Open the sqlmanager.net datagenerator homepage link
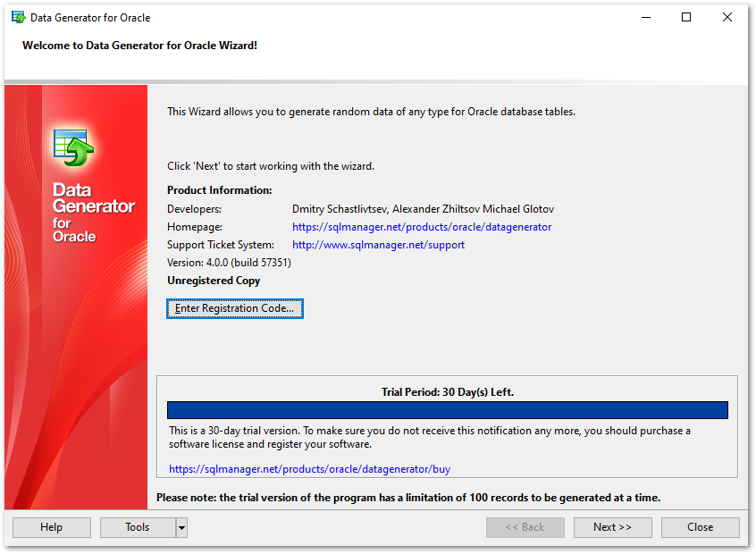Viewport: 756px width, 554px height. pyautogui.click(x=422, y=227)
